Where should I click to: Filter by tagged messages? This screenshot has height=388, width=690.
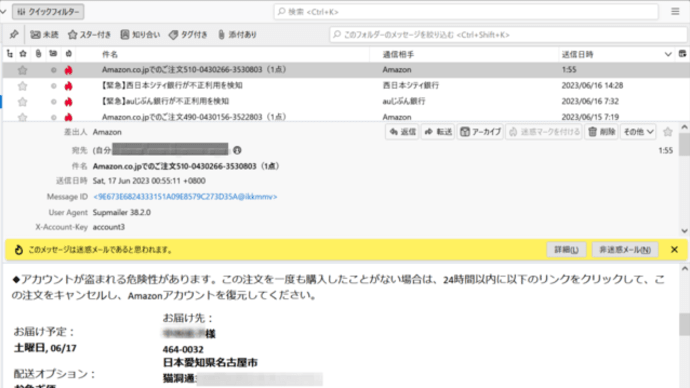pyautogui.click(x=188, y=34)
